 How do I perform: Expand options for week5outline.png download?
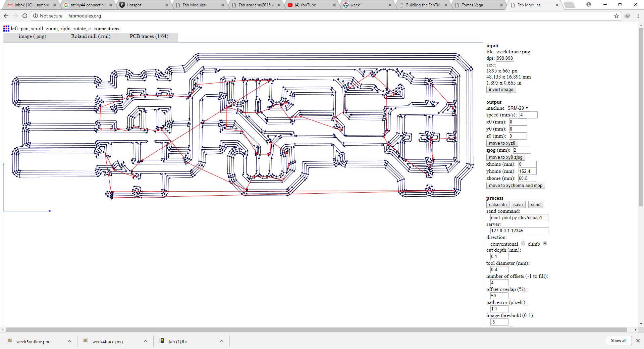click(69, 341)
